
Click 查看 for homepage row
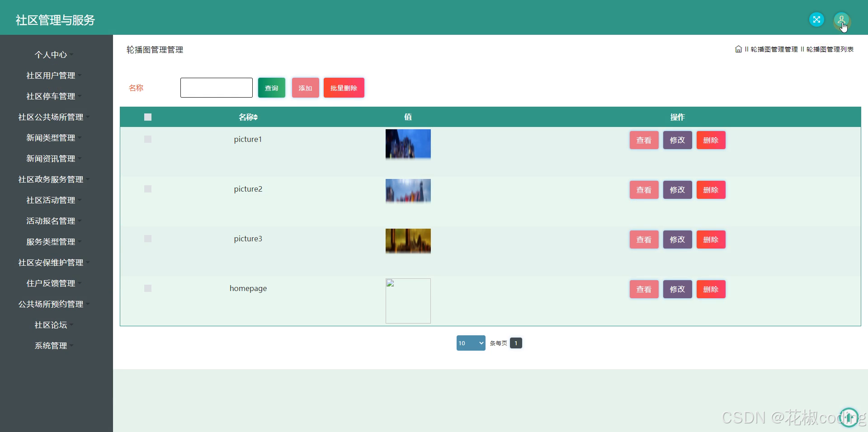[x=644, y=289]
